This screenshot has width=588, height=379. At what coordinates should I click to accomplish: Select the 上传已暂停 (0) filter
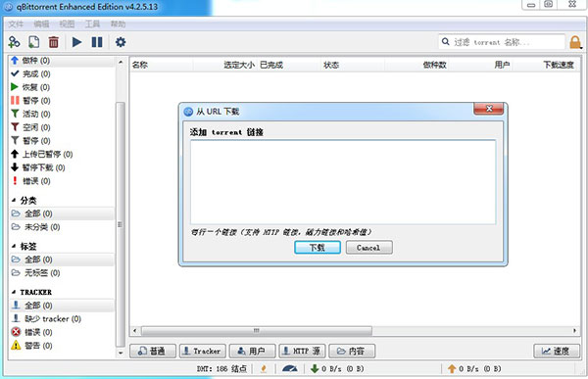[x=62, y=154]
